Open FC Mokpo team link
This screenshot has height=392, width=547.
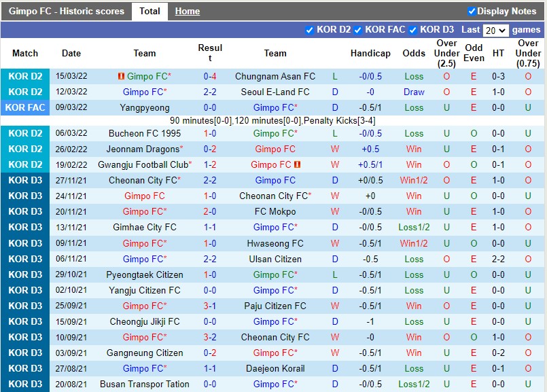click(275, 212)
